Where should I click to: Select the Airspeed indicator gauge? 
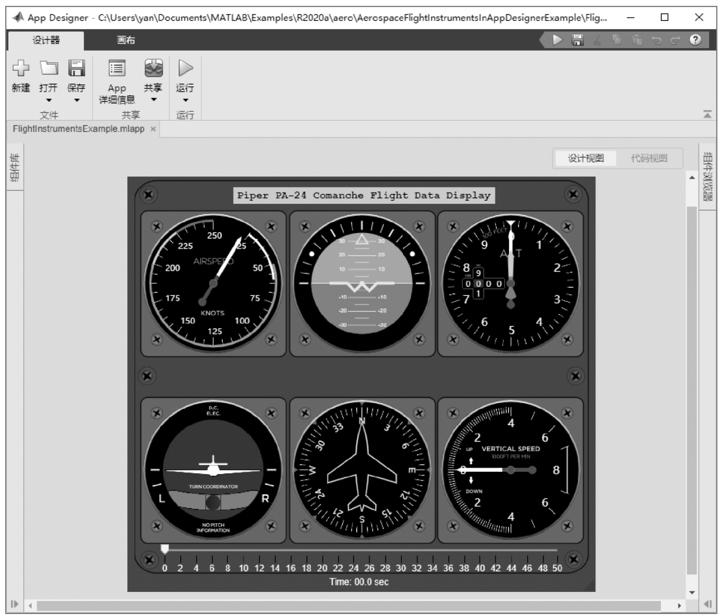tap(213, 284)
